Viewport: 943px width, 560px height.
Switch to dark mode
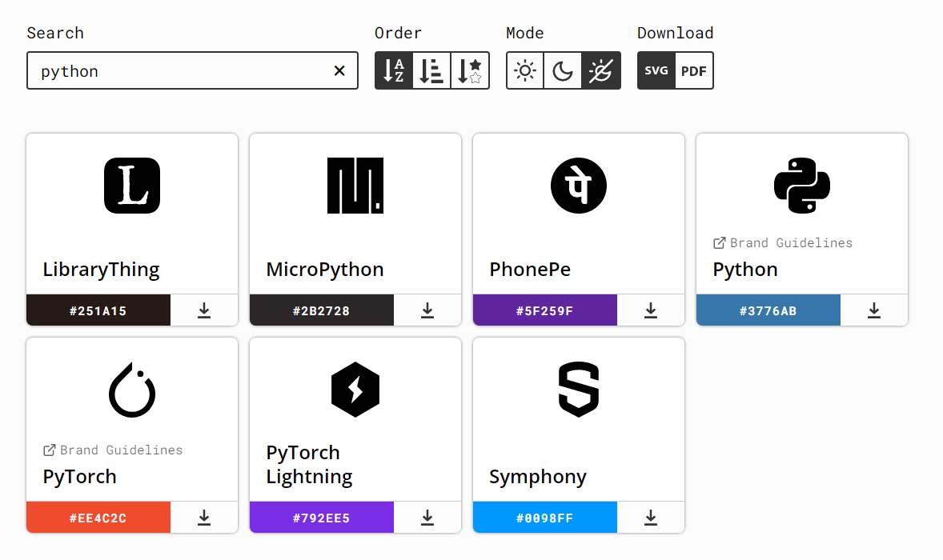coord(562,71)
